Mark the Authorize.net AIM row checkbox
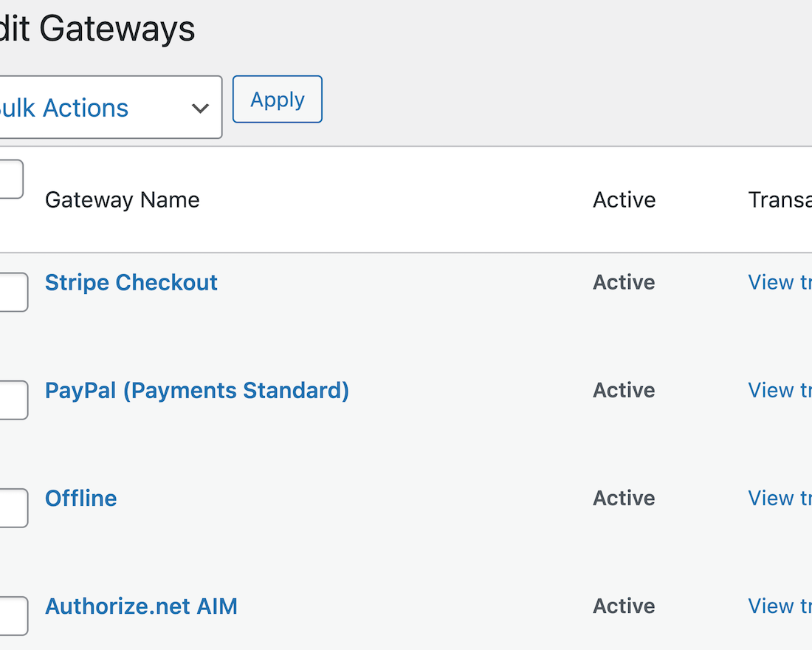The image size is (812, 650). [13, 615]
